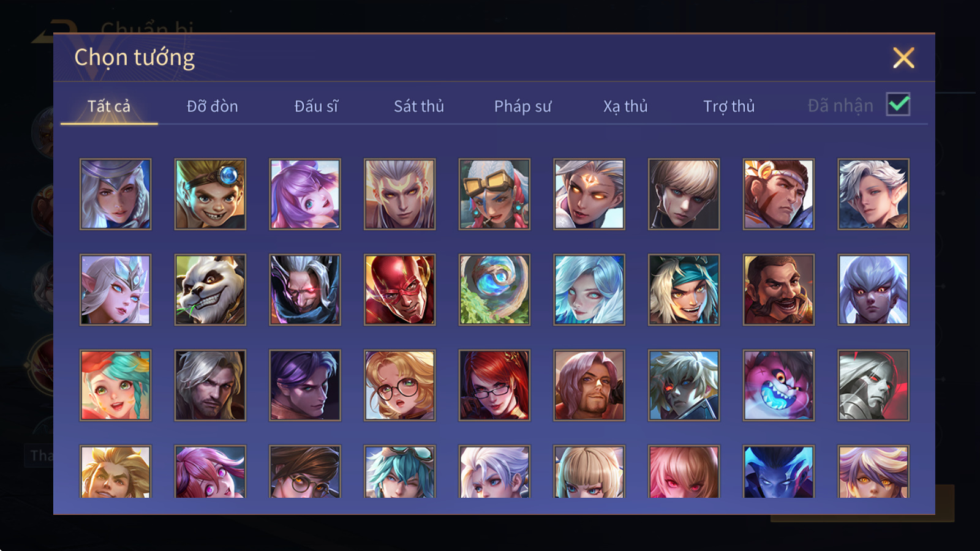Screen dimensions: 980x551
Task: Select the panda hero portrait
Action: tap(210, 290)
